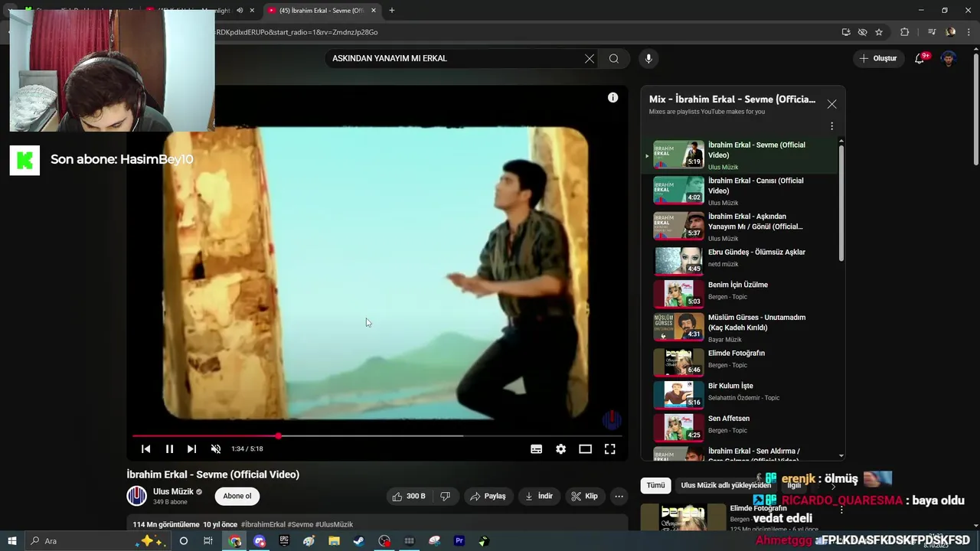This screenshot has width=980, height=551.
Task: Select Elimde Fotoğrafın in the mix list
Action: coord(740,360)
